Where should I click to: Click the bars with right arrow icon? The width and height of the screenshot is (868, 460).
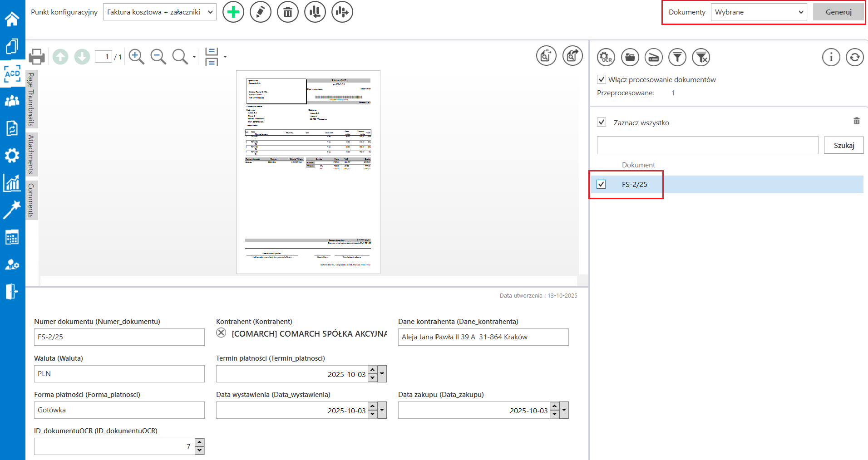click(342, 12)
